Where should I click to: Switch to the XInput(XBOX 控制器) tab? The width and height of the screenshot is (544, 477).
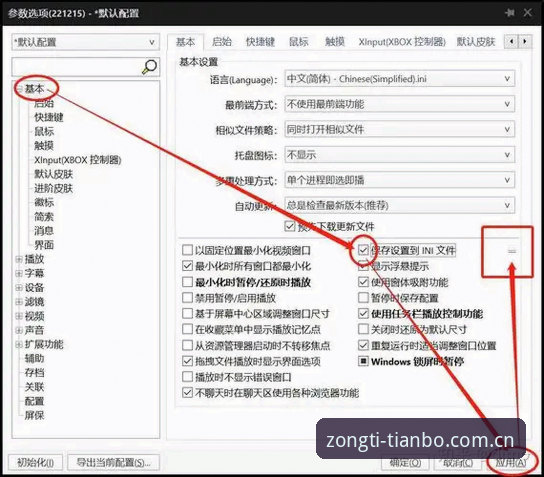click(402, 42)
